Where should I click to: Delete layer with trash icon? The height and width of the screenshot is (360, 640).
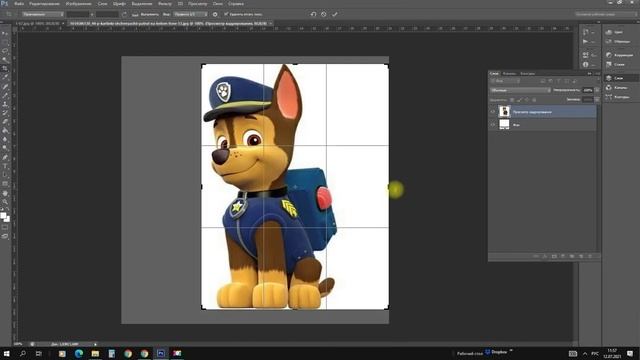[590, 256]
